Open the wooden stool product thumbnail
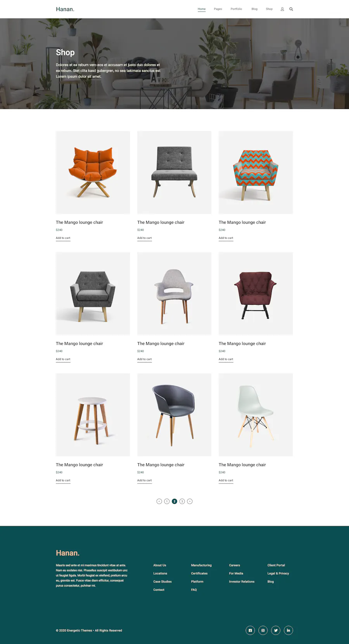 click(93, 415)
